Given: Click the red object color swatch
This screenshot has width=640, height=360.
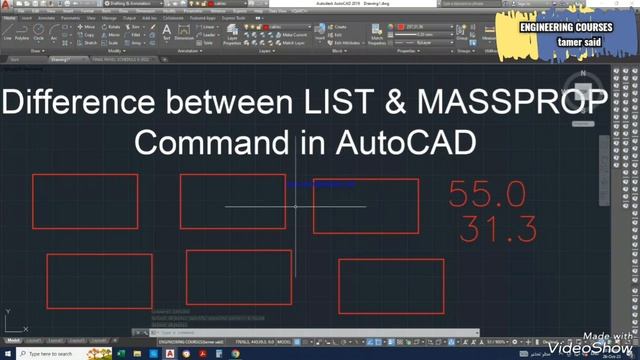Looking at the screenshot, I should [x=401, y=27].
